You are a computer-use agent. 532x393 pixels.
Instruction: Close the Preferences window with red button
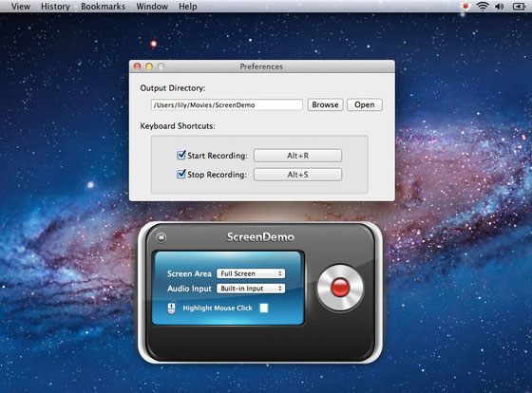tap(137, 66)
